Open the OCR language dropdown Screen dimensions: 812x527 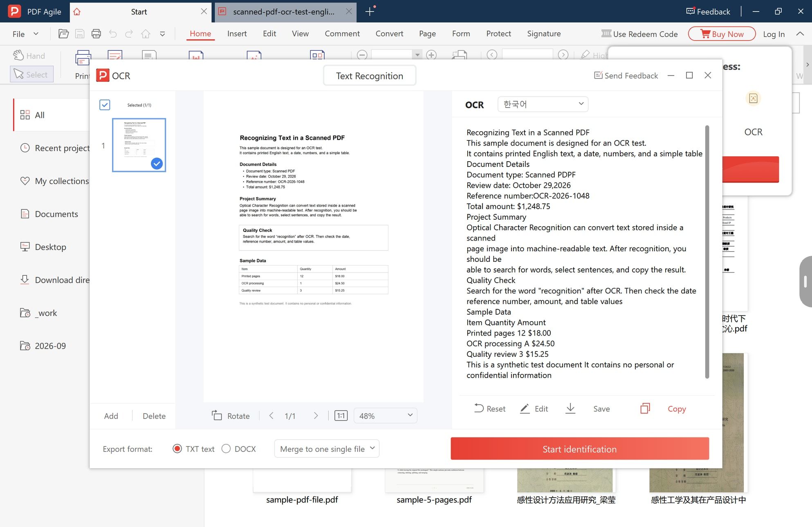[x=543, y=104]
